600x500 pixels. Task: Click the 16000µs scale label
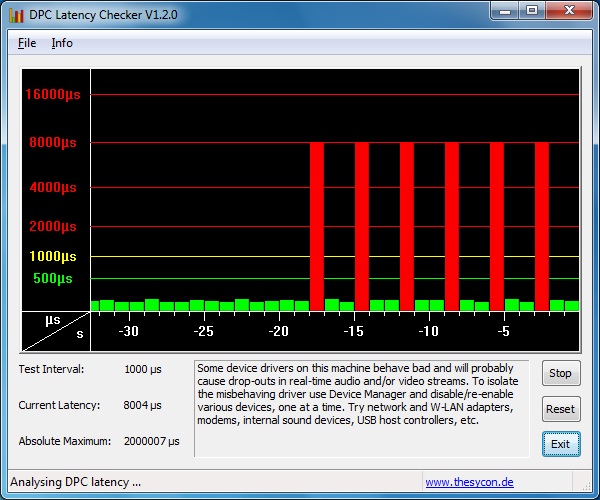(52, 94)
